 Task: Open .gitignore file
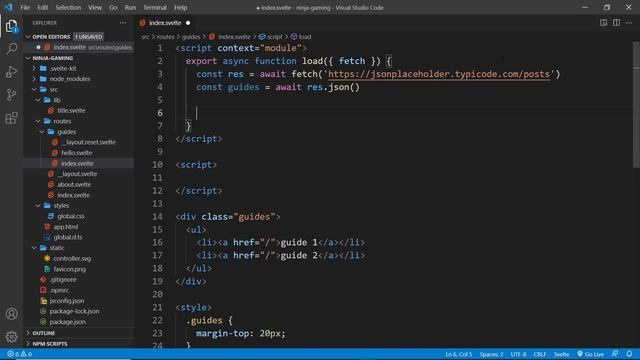63,280
